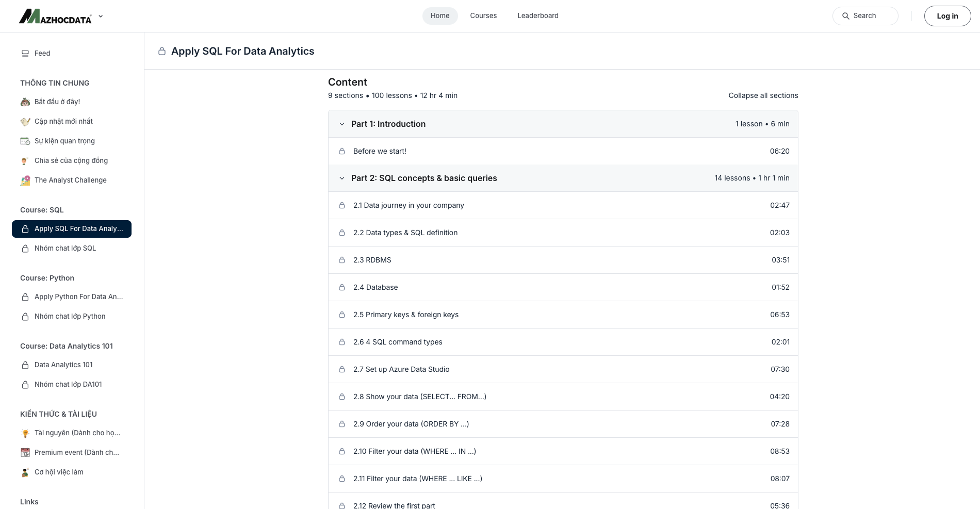Click the Feed icon in the sidebar
This screenshot has height=509, width=980.
coord(25,54)
